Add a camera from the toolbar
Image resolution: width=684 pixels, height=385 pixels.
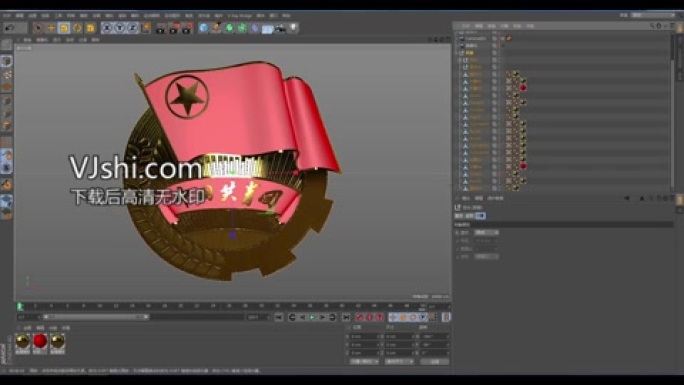pyautogui.click(x=280, y=28)
